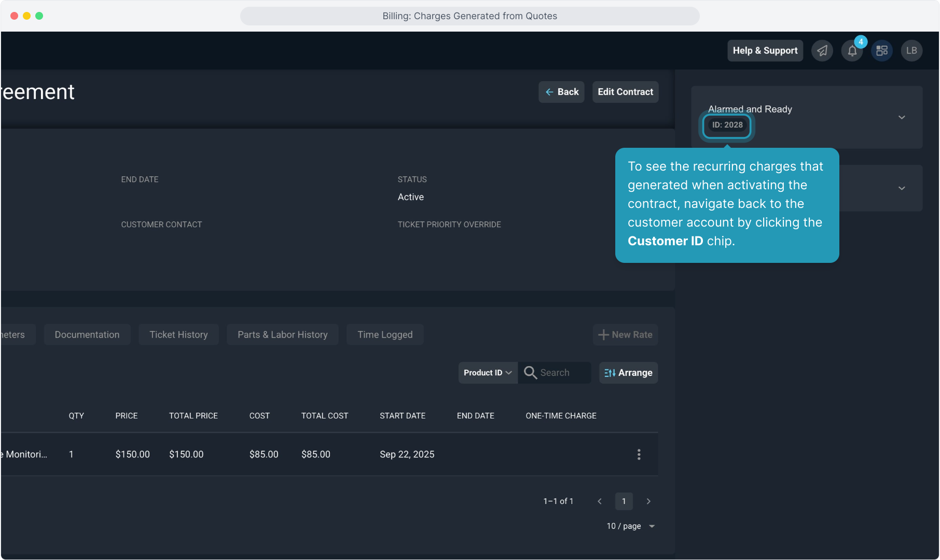
Task: Expand the Alarmed and Ready panel
Action: 902,117
